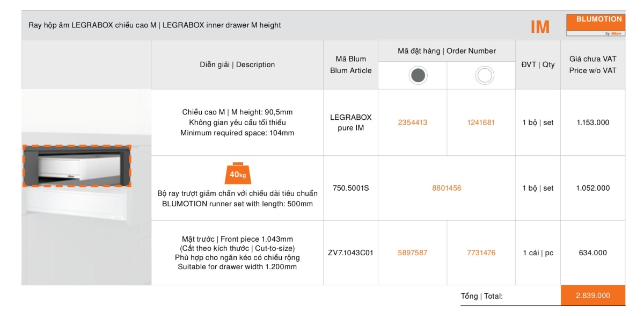Click the ZV7.1043C01 article code
Viewport: 644px width, 317px height.
pos(350,253)
